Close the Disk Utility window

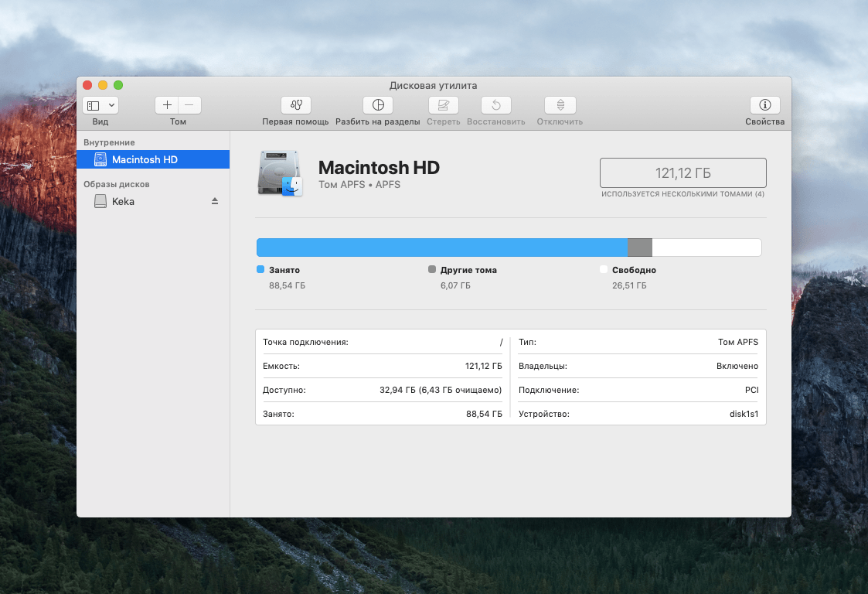(87, 85)
